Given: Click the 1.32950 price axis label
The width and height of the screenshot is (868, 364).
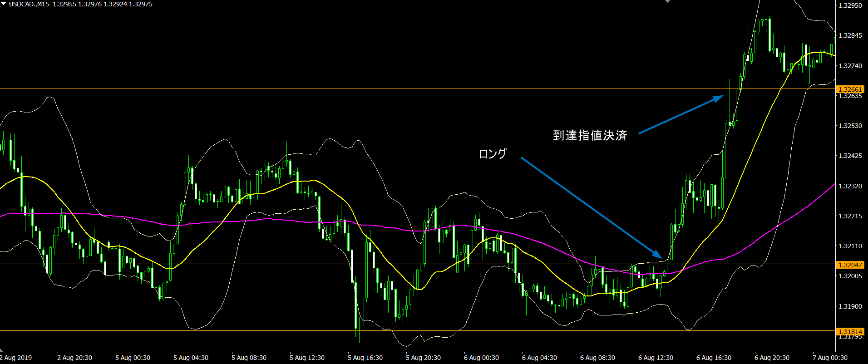Looking at the screenshot, I should point(850,5).
